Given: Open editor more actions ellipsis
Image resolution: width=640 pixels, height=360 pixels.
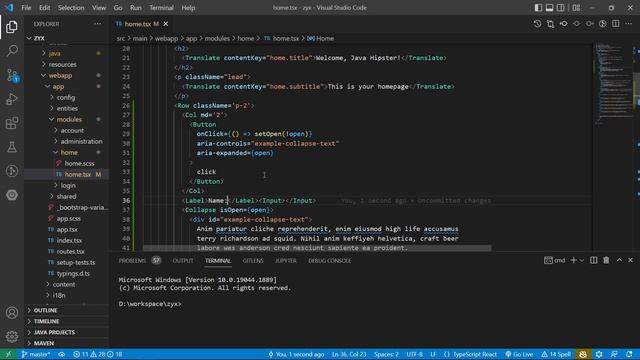Looking at the screenshot, I should coord(629,24).
